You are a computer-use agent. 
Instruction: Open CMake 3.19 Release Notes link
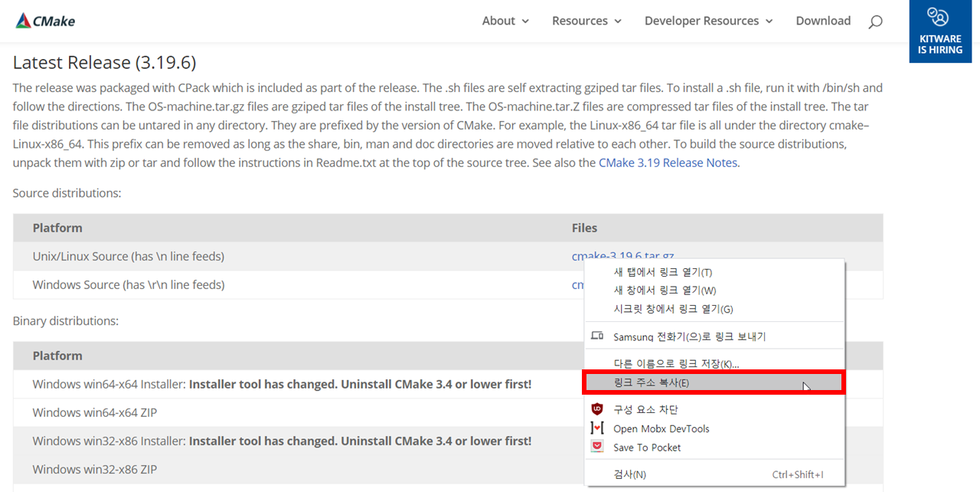[668, 162]
